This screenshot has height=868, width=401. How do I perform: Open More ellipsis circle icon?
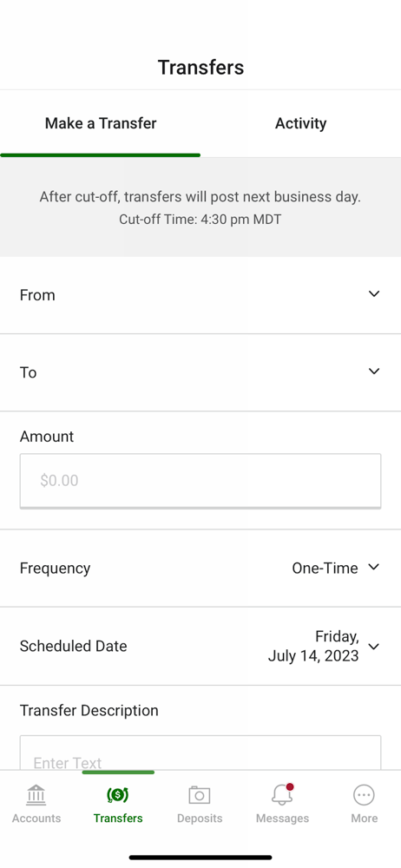coord(364,795)
